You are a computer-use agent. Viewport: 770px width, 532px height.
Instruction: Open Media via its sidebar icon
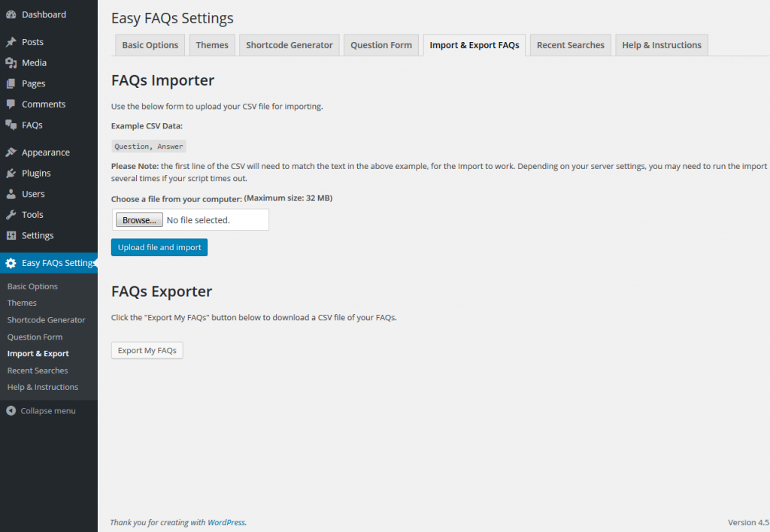tap(11, 63)
